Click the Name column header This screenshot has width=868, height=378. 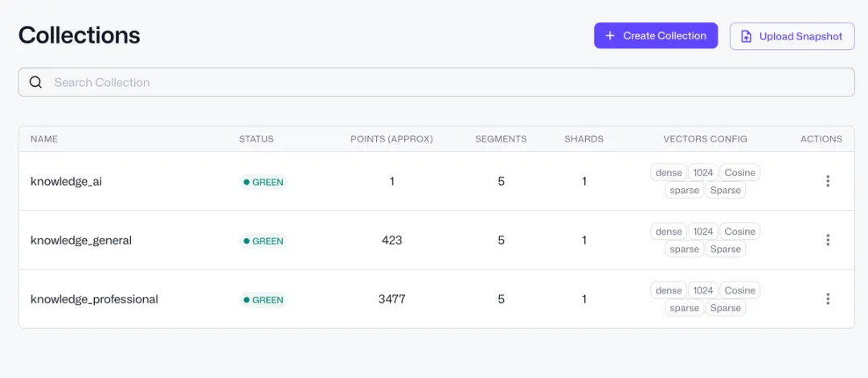(44, 139)
